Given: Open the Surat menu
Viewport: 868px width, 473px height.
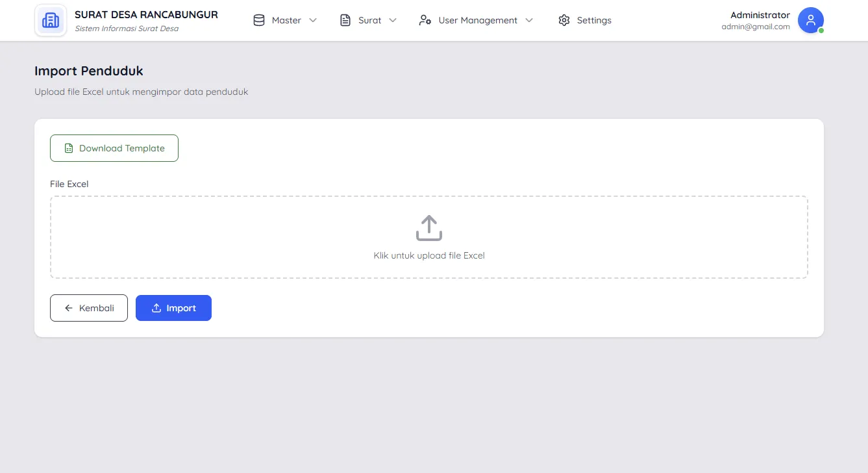Looking at the screenshot, I should [369, 20].
